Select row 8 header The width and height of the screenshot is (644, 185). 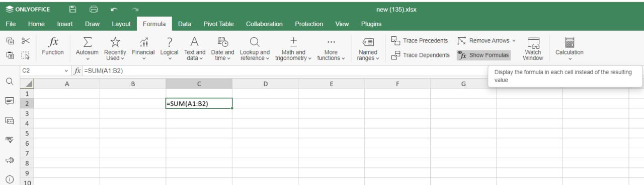27,163
